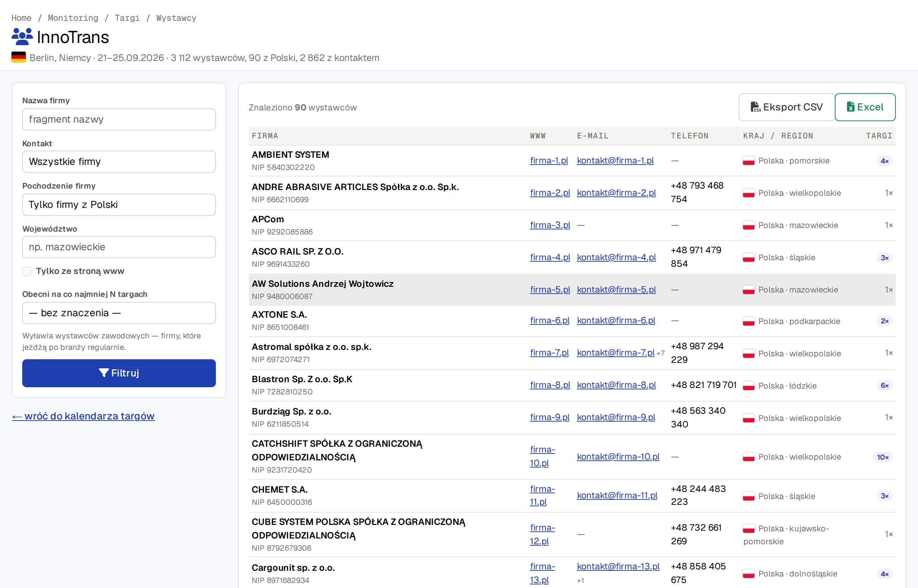This screenshot has height=588, width=918.
Task: Open email link kontakt@firma-4.pl
Action: [x=616, y=257]
